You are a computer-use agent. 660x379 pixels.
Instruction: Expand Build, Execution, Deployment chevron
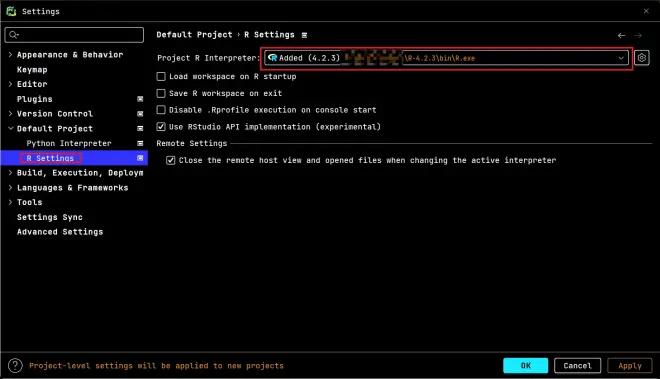coord(11,172)
